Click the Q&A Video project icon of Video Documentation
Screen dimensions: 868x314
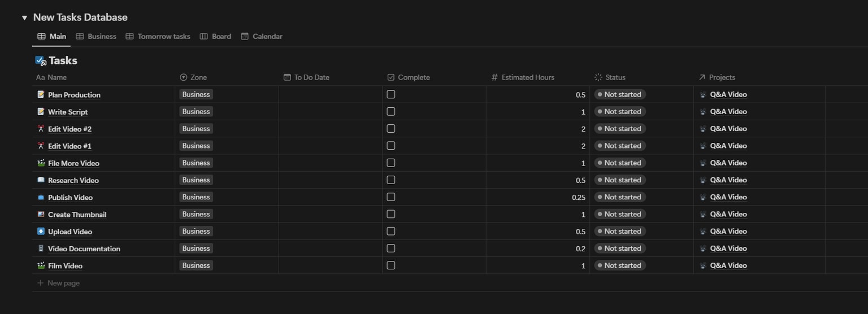point(703,248)
